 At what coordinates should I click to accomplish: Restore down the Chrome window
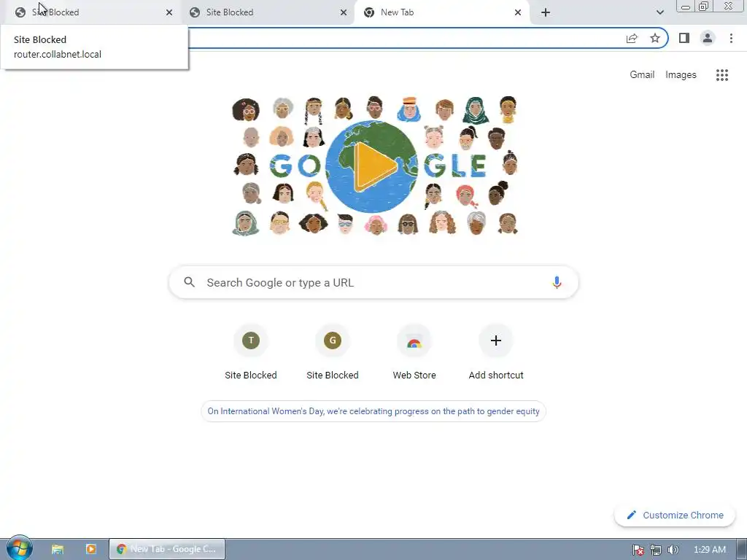(x=704, y=7)
